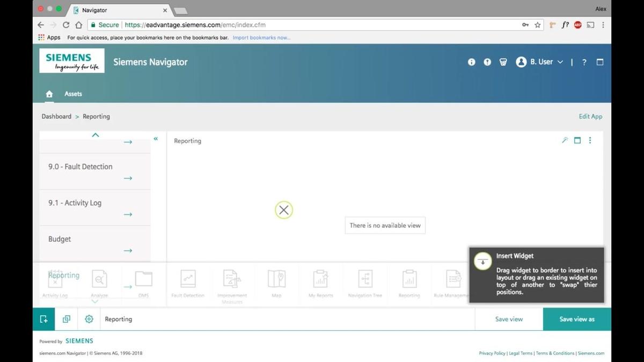Click the Insert Widget download-arrow icon
The image size is (644, 362).
483,262
